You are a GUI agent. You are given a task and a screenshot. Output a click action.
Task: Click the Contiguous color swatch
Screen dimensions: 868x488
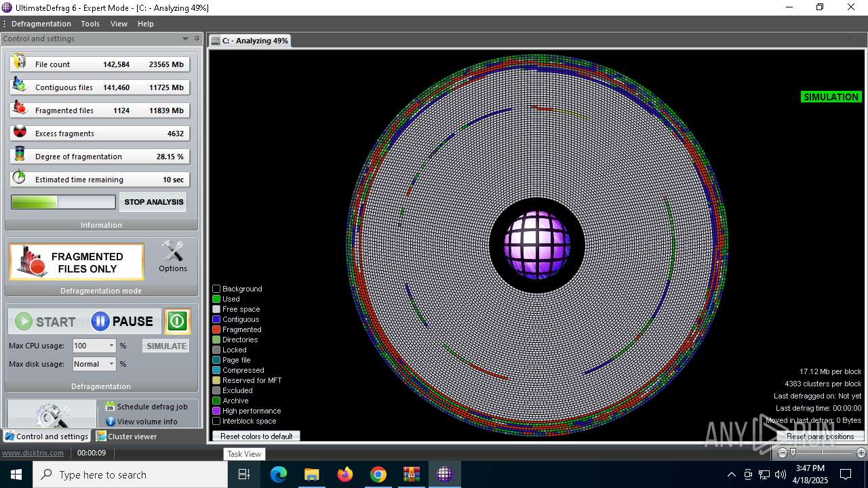point(216,319)
